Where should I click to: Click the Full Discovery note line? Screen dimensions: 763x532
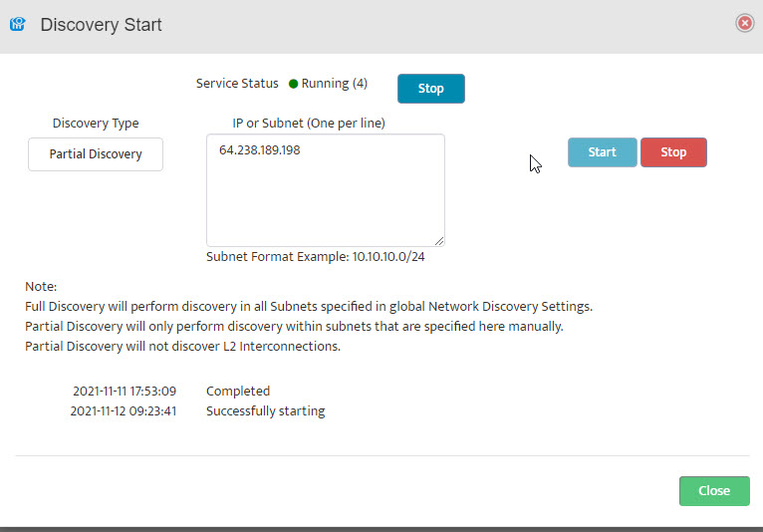pyautogui.click(x=309, y=306)
